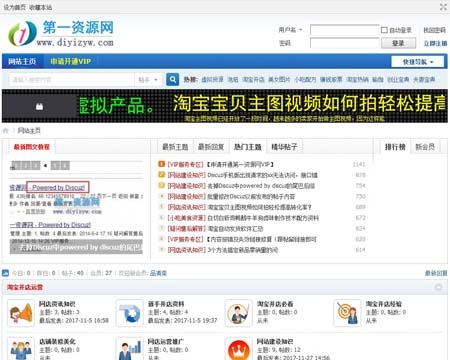Screen dimensions: 450x360
Task: Click the 立即注册 link
Action: [435, 43]
